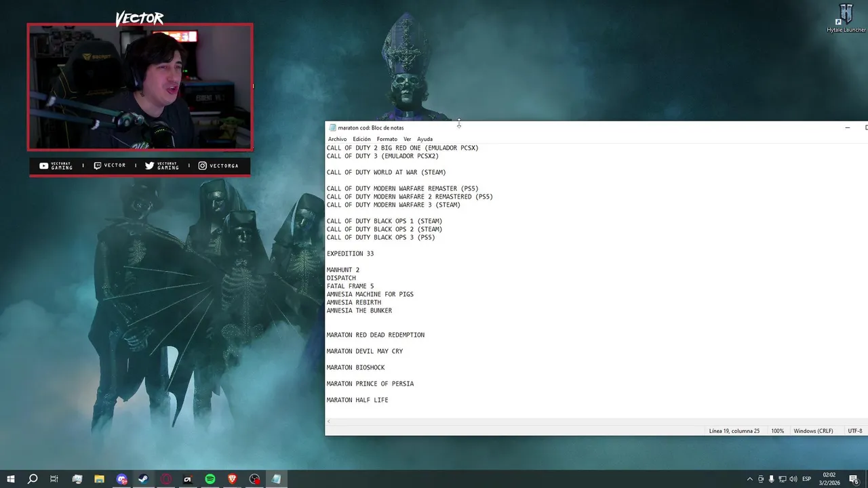Click the Notepad title bar icon
This screenshot has height=488, width=868.
pyautogui.click(x=332, y=127)
